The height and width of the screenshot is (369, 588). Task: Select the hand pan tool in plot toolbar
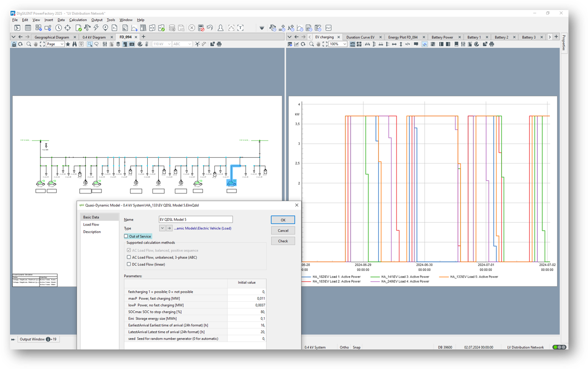coord(318,44)
